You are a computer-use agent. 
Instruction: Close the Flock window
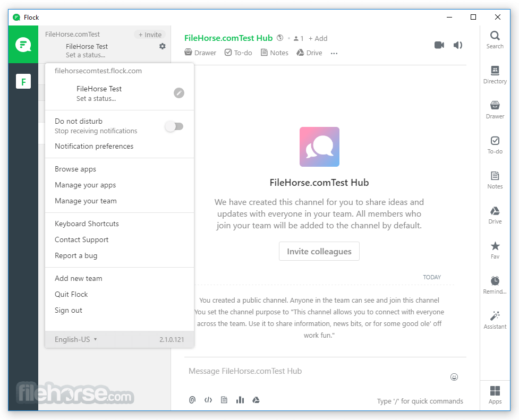pos(497,17)
